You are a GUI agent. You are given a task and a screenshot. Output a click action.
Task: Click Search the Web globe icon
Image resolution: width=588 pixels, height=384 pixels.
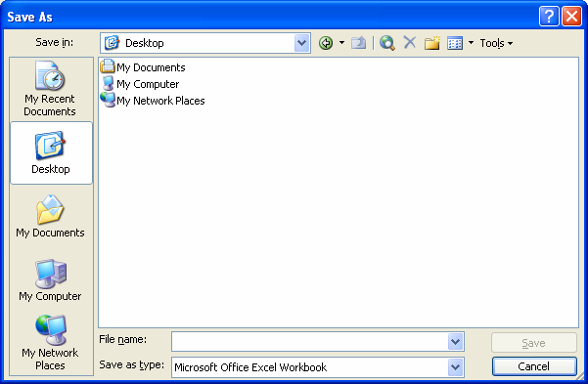(x=387, y=43)
